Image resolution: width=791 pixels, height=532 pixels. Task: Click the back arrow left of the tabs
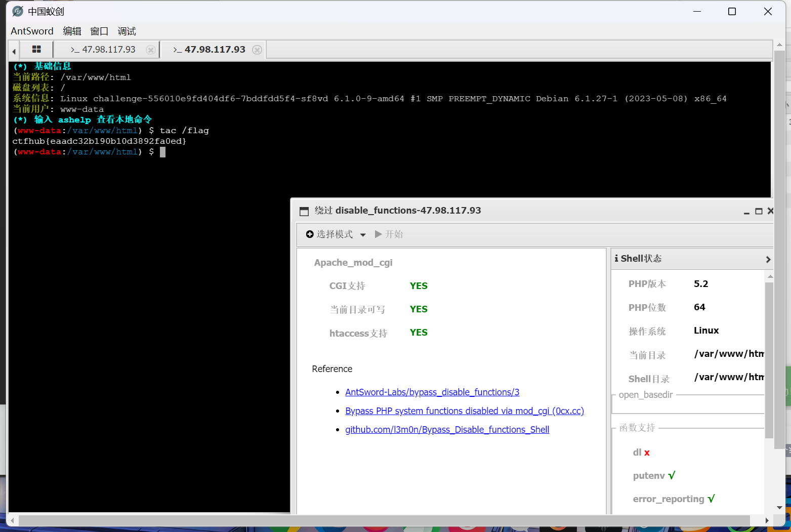tap(13, 50)
